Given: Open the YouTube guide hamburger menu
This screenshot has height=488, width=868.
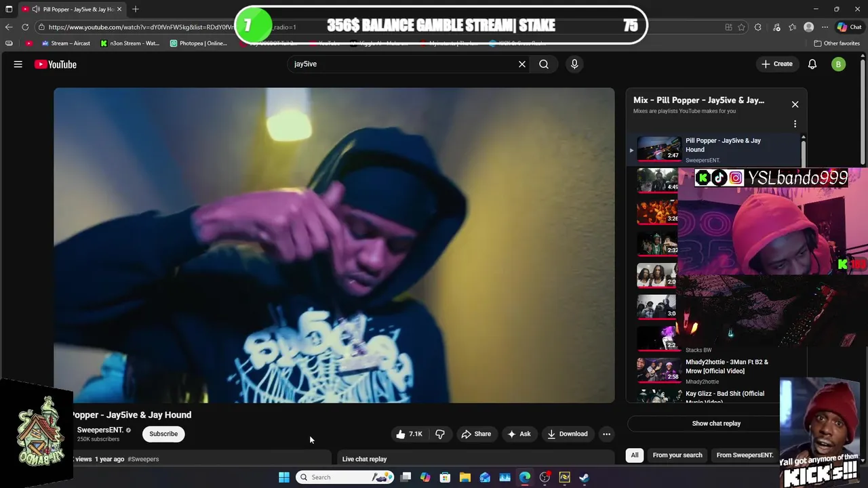Looking at the screenshot, I should (18, 64).
